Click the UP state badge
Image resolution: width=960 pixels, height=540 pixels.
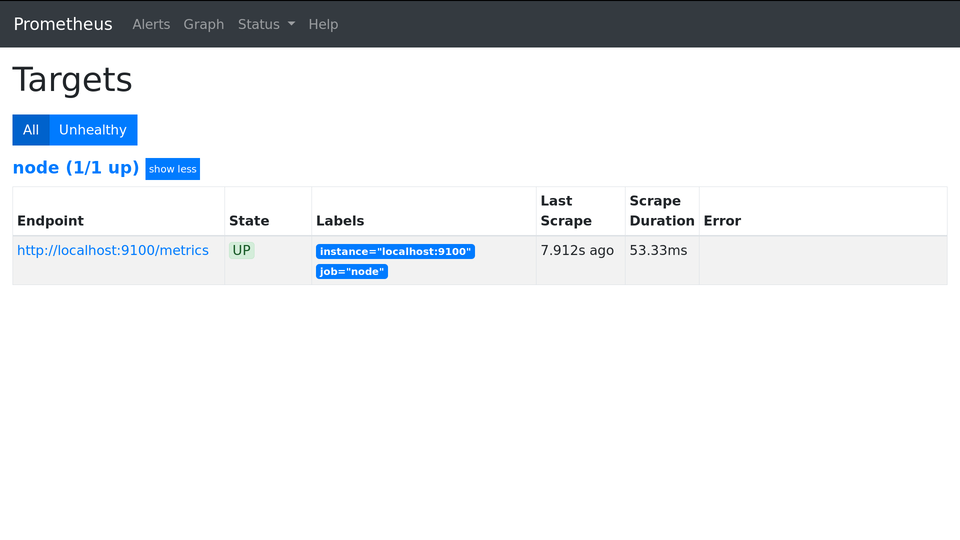[241, 250]
